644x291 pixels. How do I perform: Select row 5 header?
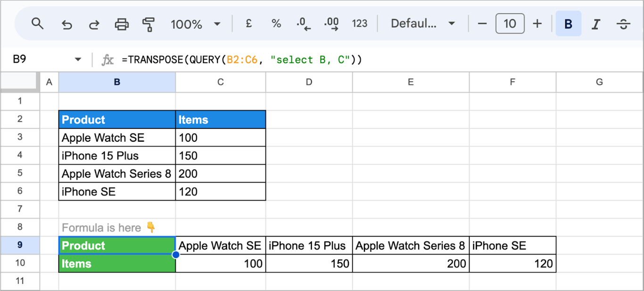coord(20,173)
